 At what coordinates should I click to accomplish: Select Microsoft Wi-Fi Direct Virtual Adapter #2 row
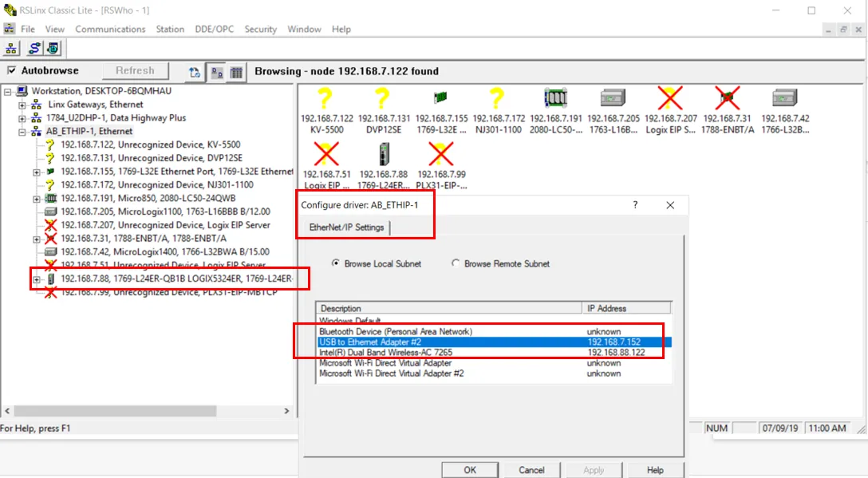(x=495, y=373)
